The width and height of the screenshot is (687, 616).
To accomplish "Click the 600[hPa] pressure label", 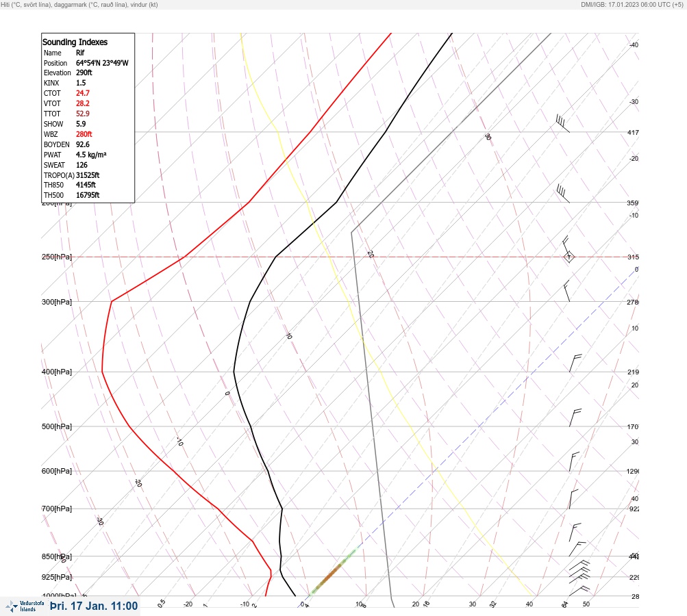I will click(57, 471).
